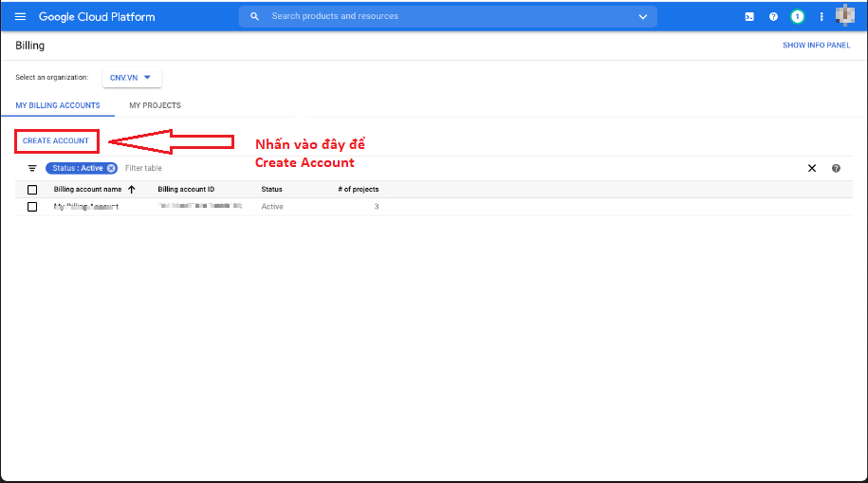The image size is (868, 483).
Task: Click the filter list icon
Action: pyautogui.click(x=32, y=168)
